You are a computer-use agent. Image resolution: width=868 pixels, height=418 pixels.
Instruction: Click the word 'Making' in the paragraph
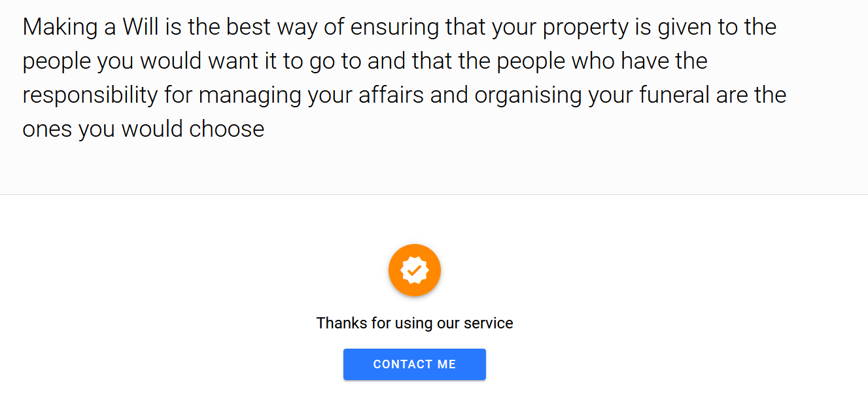(60, 27)
